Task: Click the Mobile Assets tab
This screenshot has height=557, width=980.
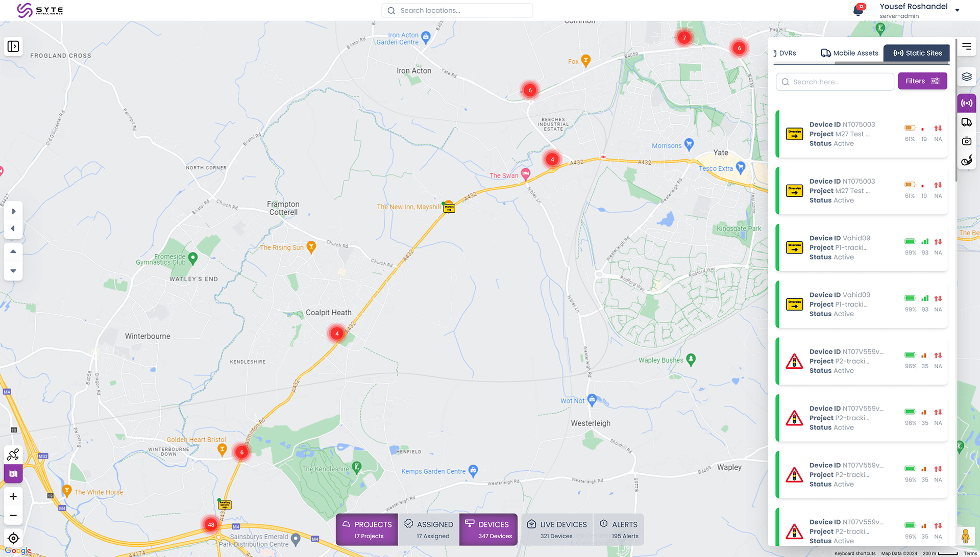Action: tap(849, 53)
